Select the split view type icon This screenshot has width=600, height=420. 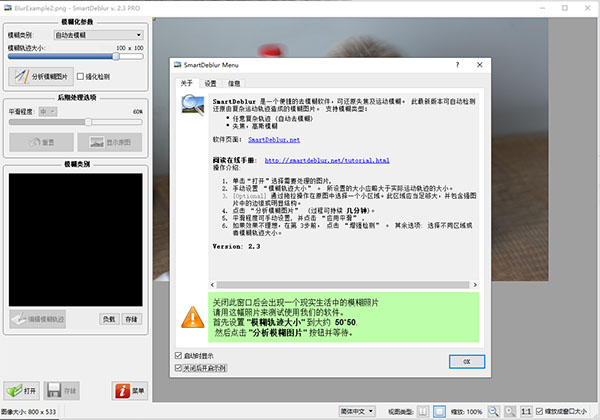pyautogui.click(x=423, y=412)
